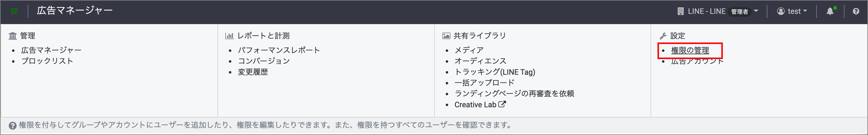The image size is (868, 135).
Task: Click the green hamburger menu icon
Action: click(x=14, y=11)
